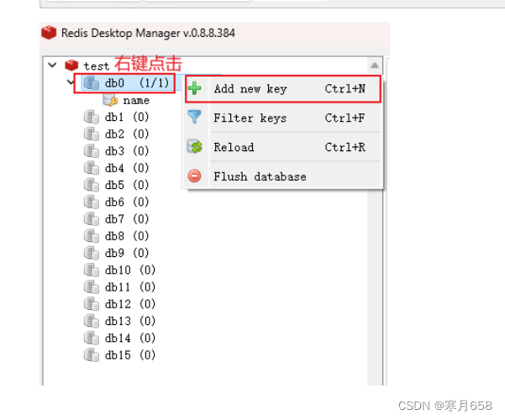Screen dimensions: 505x420
Task: Select the 'db3 (0)' label
Action: click(x=127, y=151)
